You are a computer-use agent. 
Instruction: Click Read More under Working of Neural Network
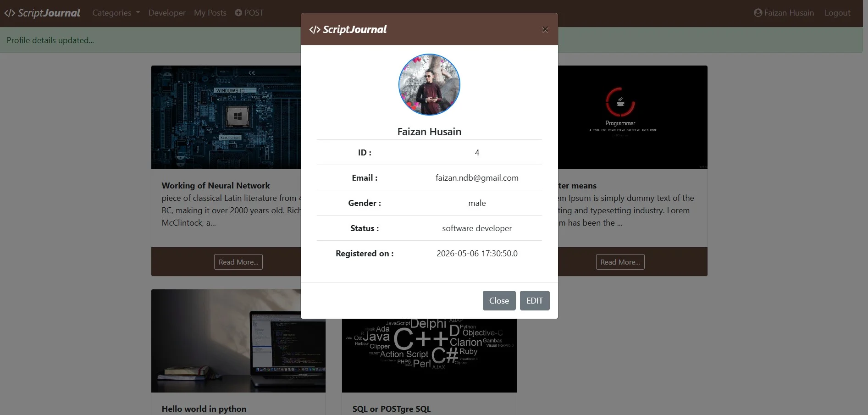(x=238, y=262)
